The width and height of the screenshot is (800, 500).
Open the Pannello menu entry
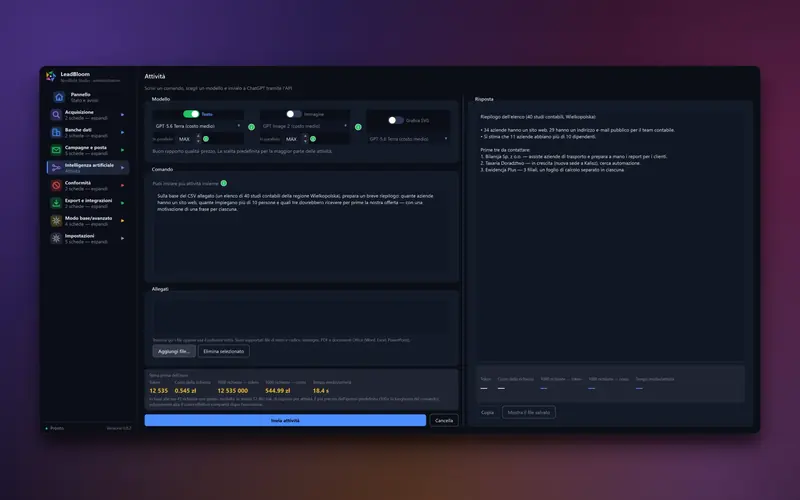click(88, 97)
